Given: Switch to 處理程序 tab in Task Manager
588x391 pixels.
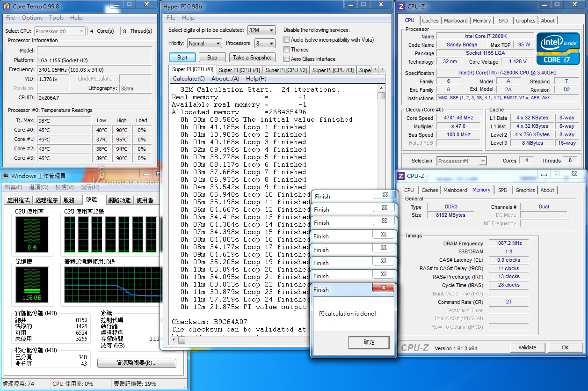Looking at the screenshot, I should click(x=47, y=200).
